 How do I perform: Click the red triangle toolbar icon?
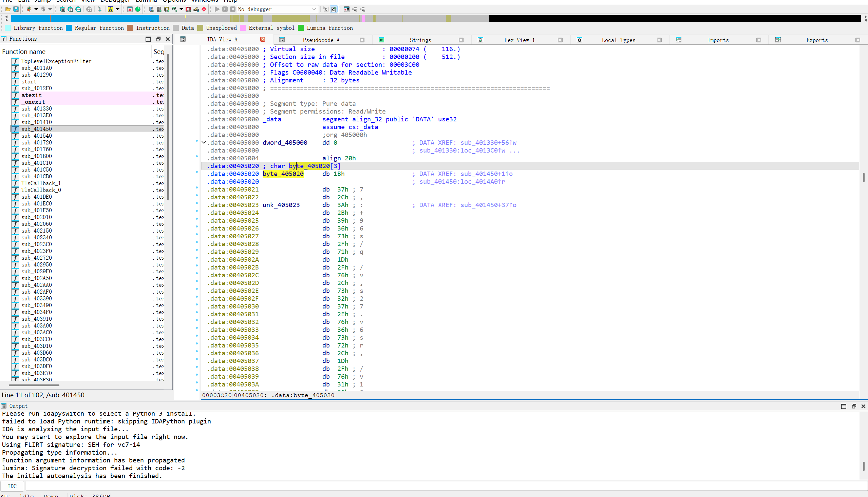click(x=130, y=9)
